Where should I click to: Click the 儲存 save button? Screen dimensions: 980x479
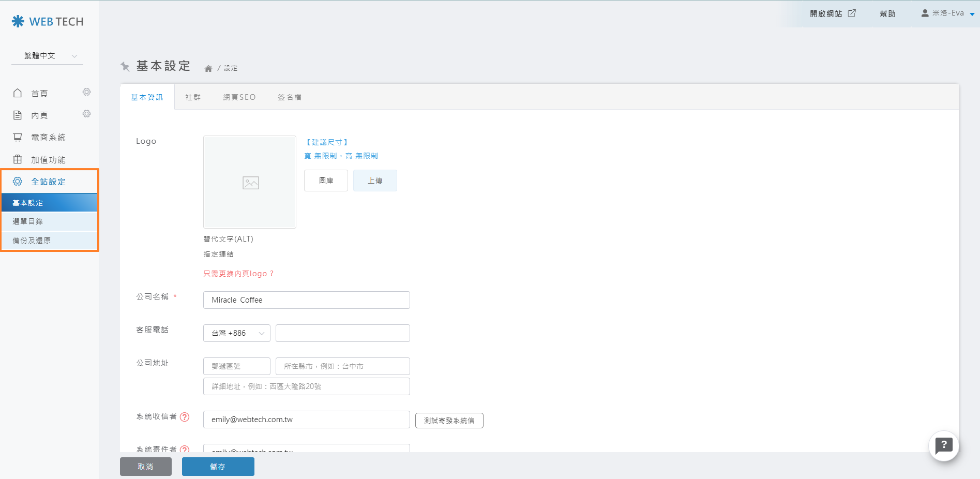point(218,467)
